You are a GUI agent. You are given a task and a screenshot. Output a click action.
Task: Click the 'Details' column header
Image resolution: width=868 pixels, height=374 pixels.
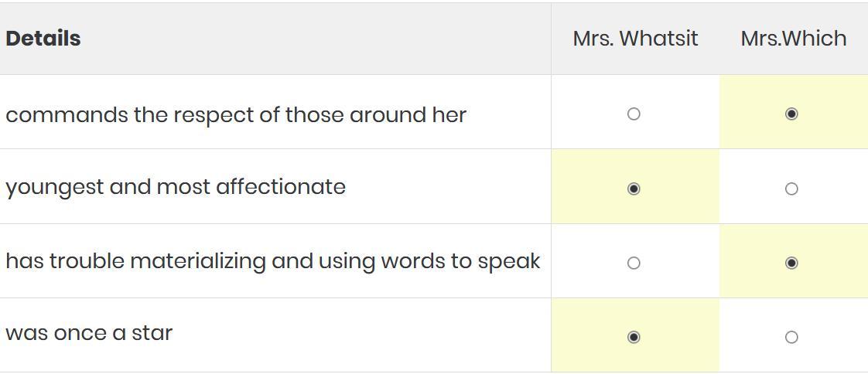click(x=43, y=38)
